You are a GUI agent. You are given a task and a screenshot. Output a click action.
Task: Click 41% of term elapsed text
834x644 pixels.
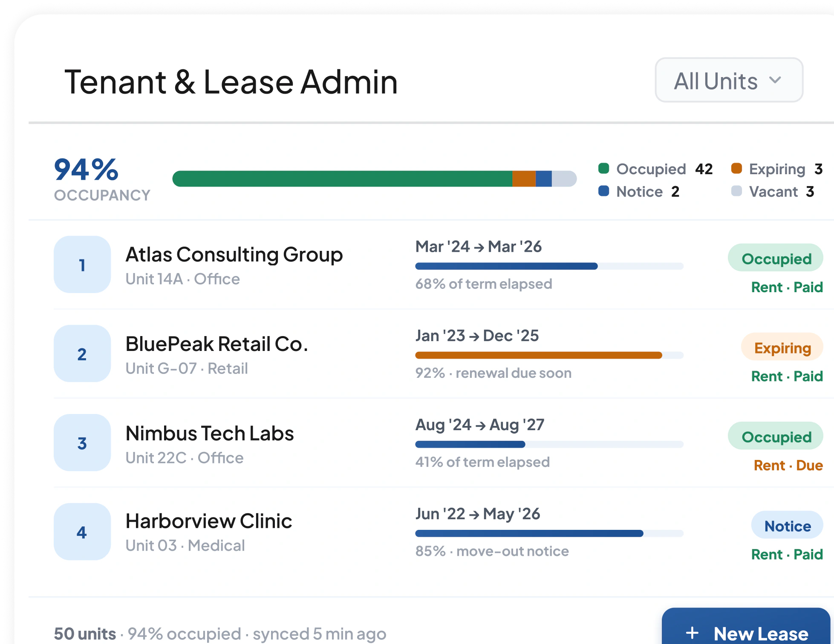482,462
